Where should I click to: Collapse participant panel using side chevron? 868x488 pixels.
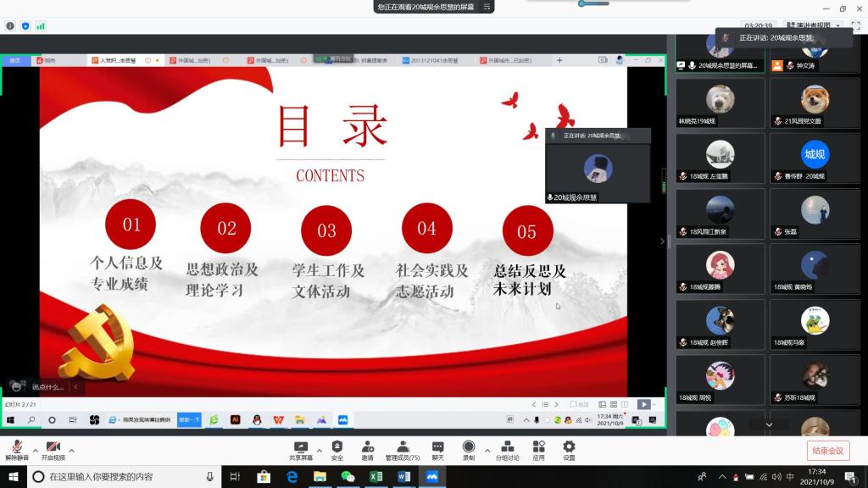click(663, 241)
